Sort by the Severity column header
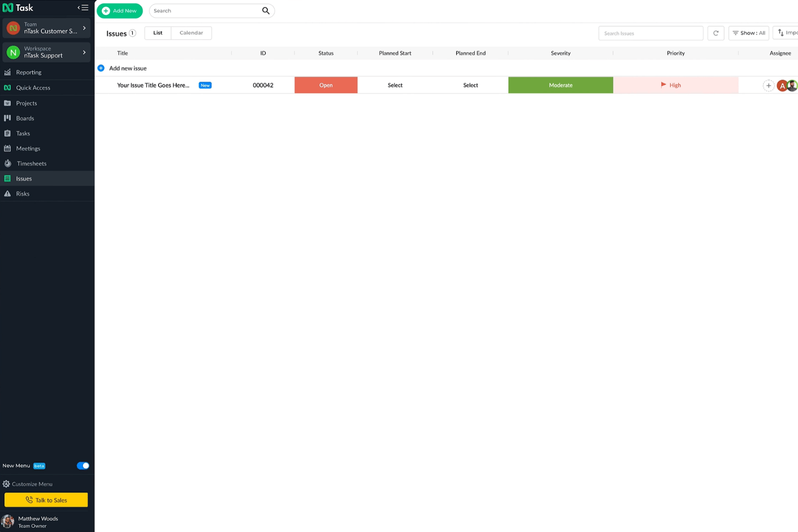The width and height of the screenshot is (798, 532). [561, 53]
